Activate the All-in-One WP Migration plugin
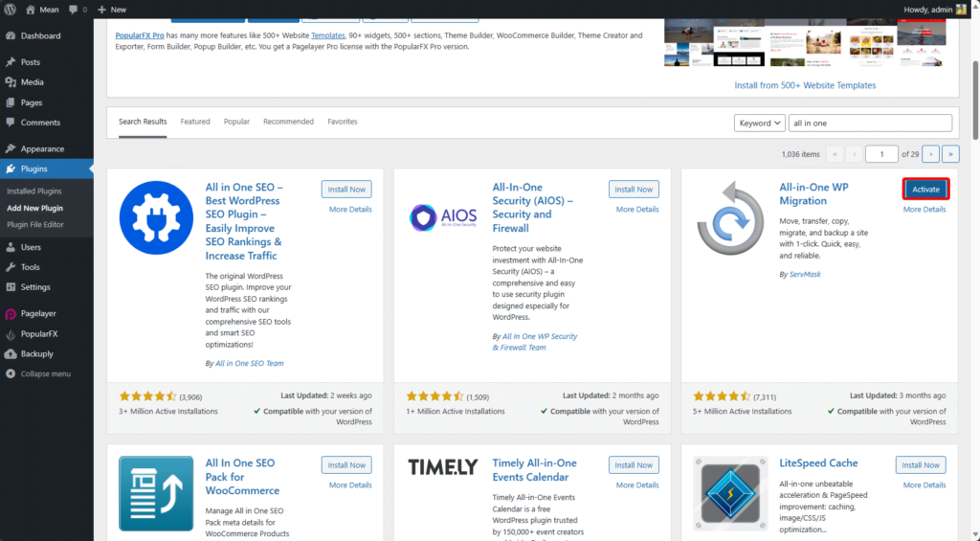This screenshot has width=980, height=541. (925, 190)
